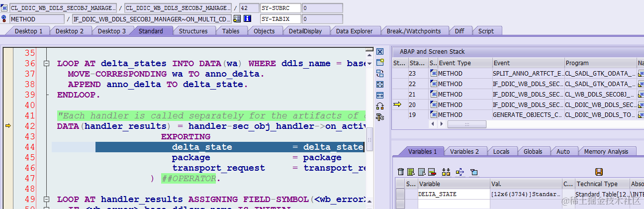Click the grey list icon in Variables toolbar
644x209 pixels.
(x=421, y=172)
